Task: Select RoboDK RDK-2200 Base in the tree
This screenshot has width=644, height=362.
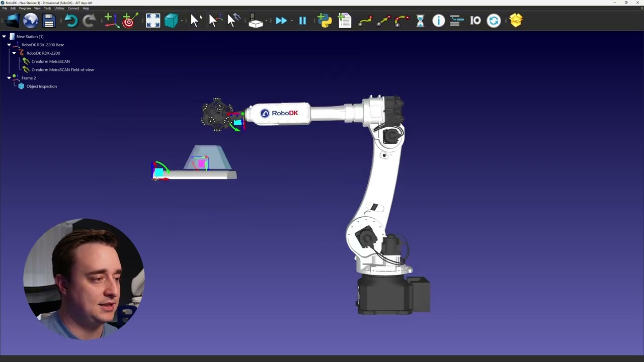Action: point(43,45)
